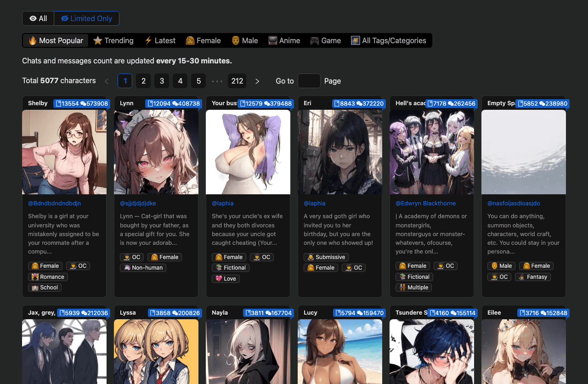Jump to last page 212
This screenshot has width=588, height=384.
237,81
